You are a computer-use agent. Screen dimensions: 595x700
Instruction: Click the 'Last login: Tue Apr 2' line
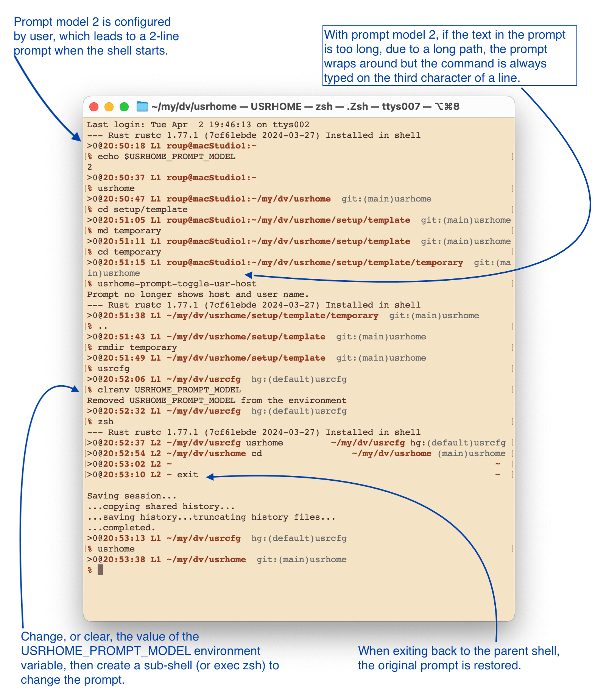[198, 125]
